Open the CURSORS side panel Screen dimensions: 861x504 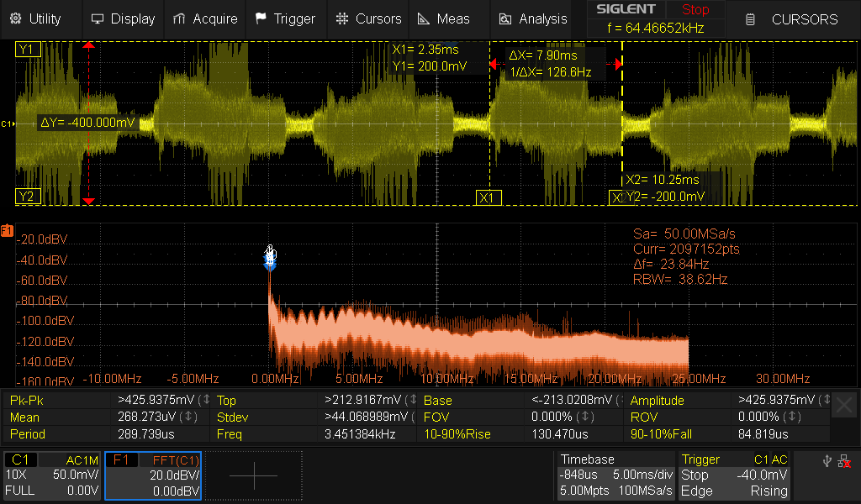pyautogui.click(x=793, y=19)
